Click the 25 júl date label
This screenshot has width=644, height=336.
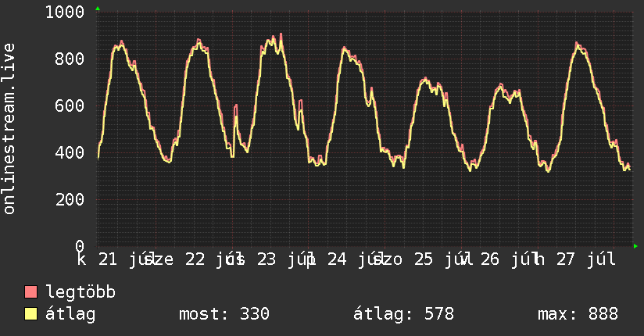tap(442, 259)
